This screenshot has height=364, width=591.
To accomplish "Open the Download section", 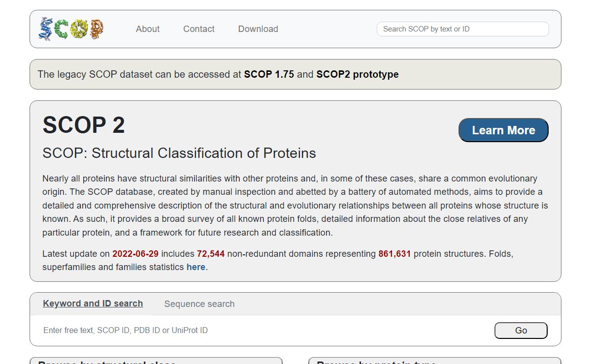I will [258, 29].
